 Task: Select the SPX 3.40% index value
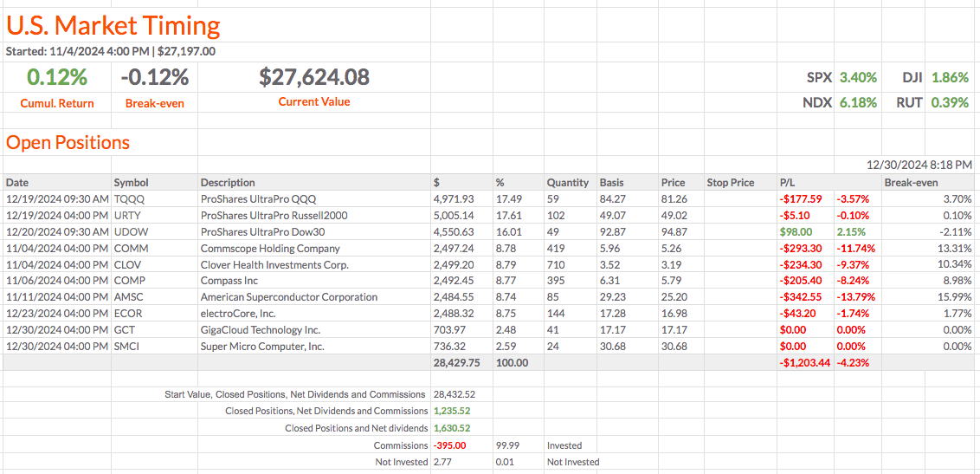click(x=858, y=78)
